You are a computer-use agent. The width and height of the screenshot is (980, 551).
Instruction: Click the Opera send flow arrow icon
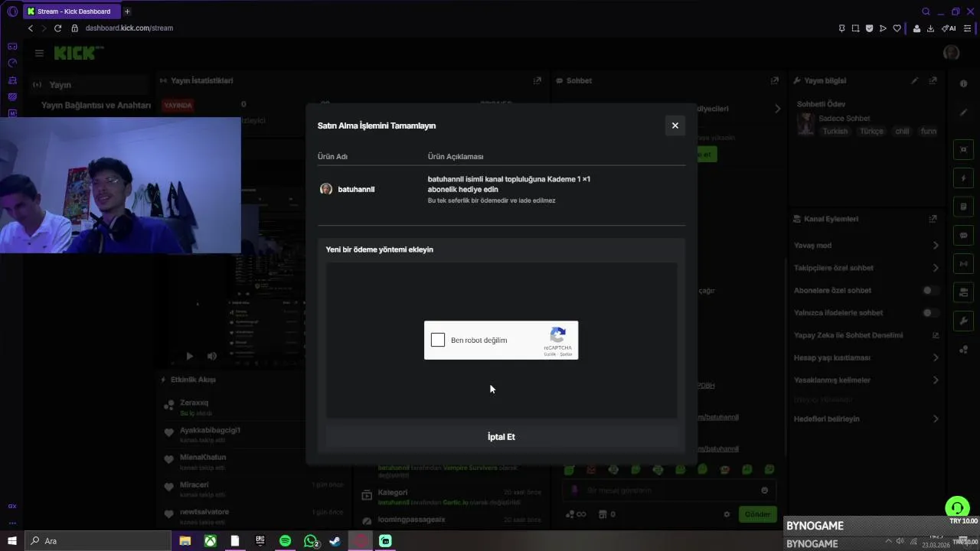pos(883,28)
